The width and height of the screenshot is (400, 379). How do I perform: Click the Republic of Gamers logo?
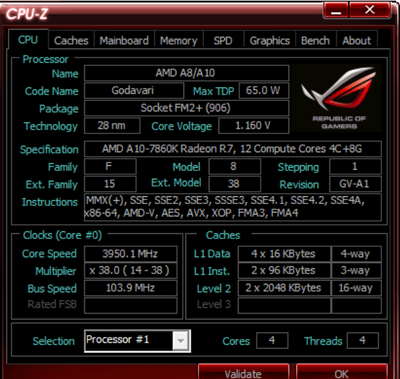coord(337,98)
